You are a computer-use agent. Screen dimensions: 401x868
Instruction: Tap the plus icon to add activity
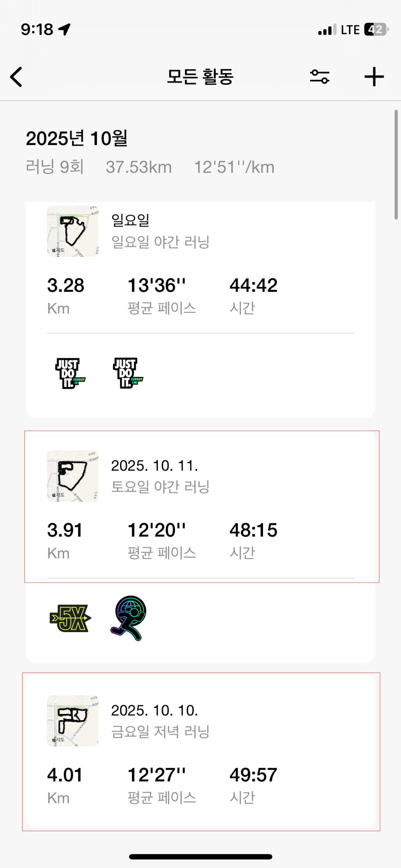374,76
